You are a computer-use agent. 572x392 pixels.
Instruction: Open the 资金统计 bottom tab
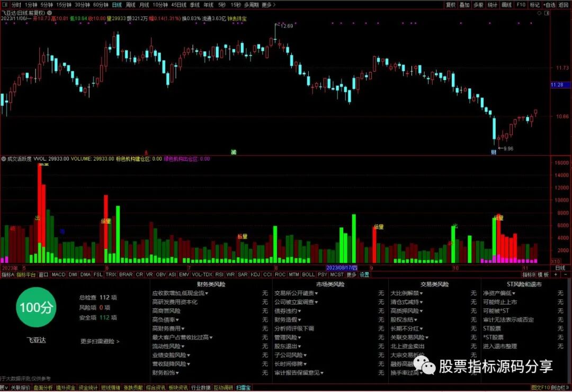[x=88, y=388]
